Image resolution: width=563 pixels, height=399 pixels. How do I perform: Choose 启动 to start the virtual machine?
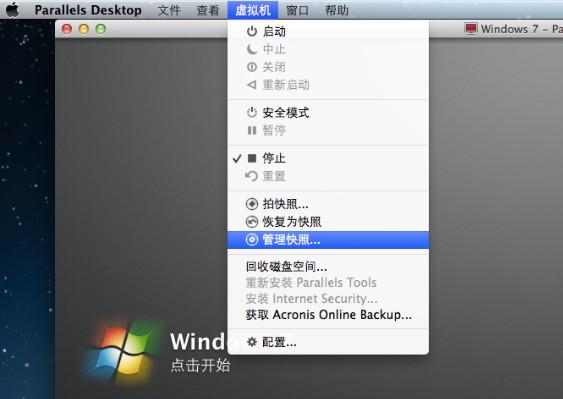click(x=328, y=32)
